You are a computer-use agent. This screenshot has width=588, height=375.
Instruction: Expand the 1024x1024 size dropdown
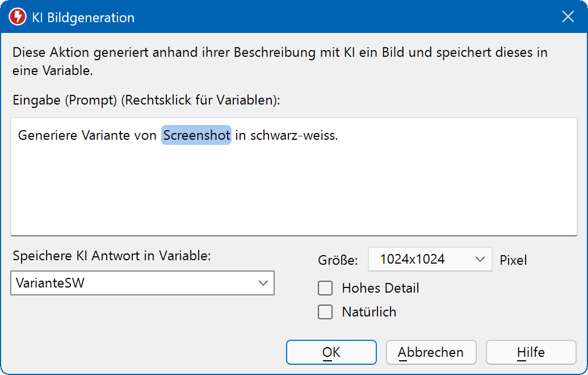point(479,259)
